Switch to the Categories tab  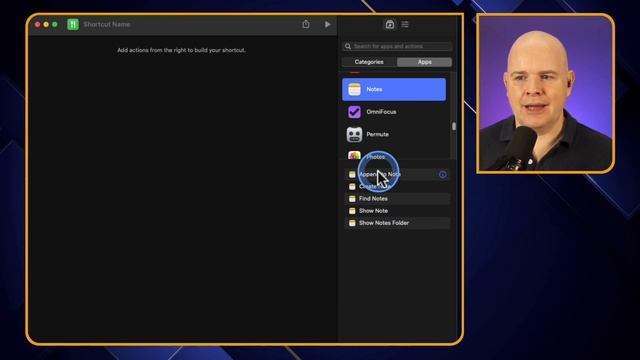[369, 62]
